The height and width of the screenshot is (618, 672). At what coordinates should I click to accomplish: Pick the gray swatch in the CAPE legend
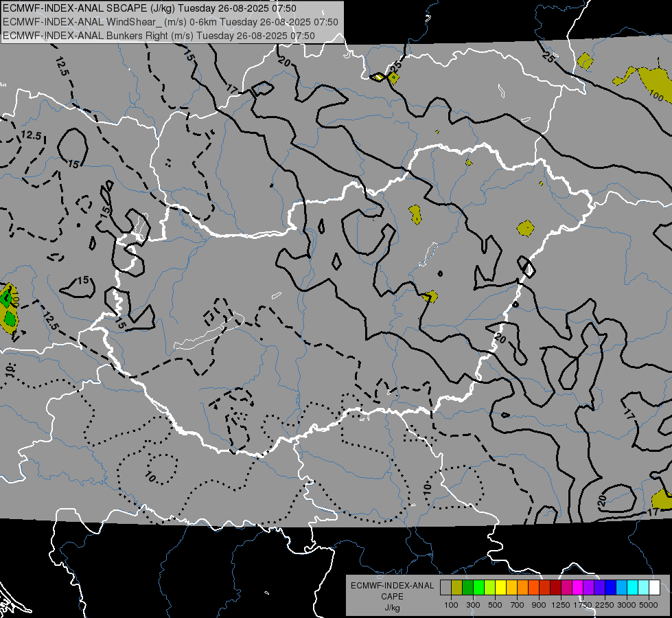[445, 587]
